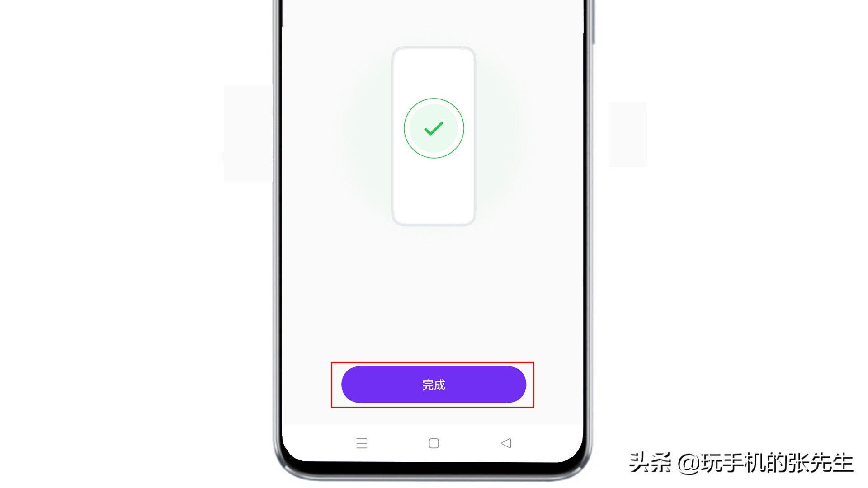Press the Android home button
Viewport: 868px width, 488px height.
coord(434,443)
